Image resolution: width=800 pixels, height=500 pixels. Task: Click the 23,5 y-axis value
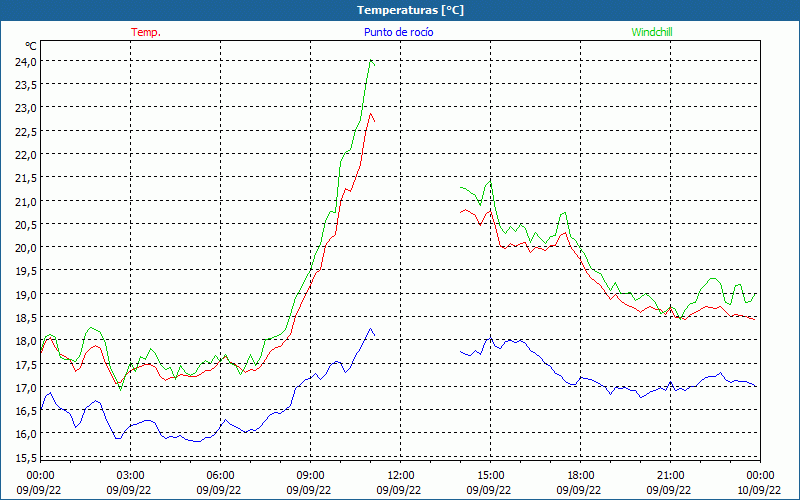tap(26, 85)
